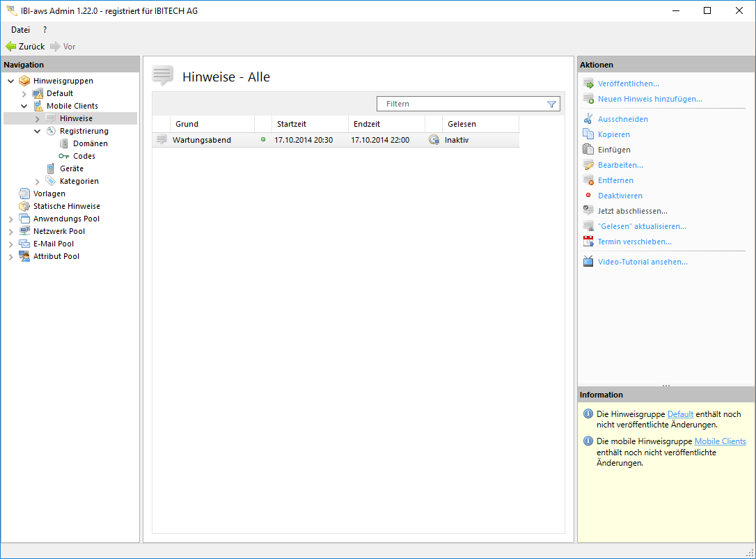Click the filter funnel icon
This screenshot has width=756, height=559.
(551, 104)
